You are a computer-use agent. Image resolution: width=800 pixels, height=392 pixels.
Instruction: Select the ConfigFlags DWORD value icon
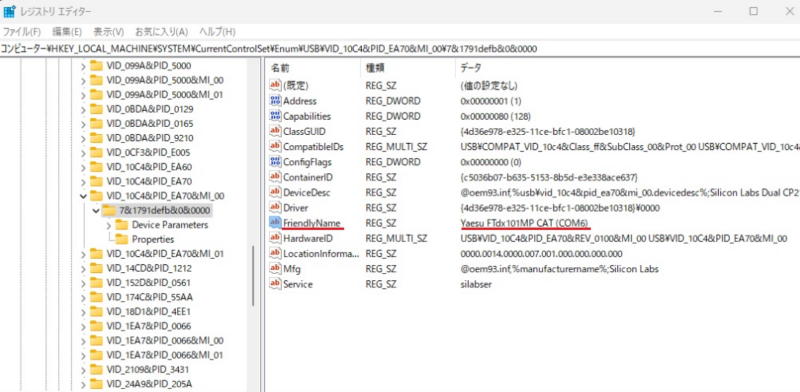pyautogui.click(x=276, y=162)
